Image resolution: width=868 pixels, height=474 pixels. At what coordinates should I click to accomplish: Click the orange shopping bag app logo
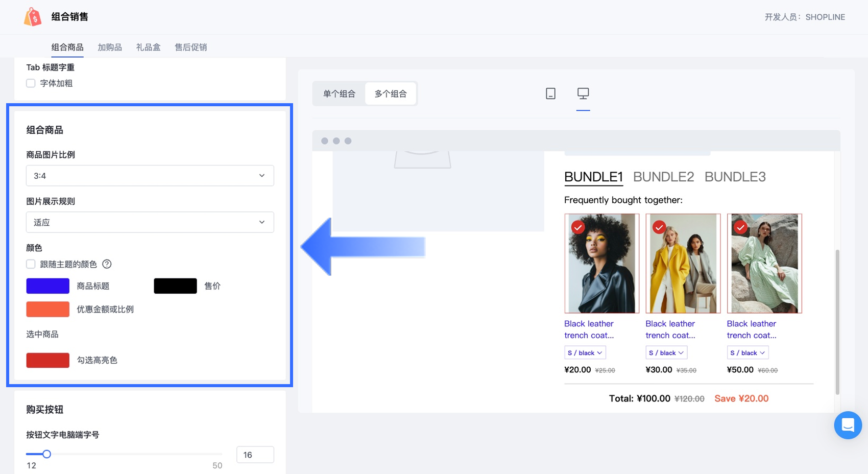[33, 17]
